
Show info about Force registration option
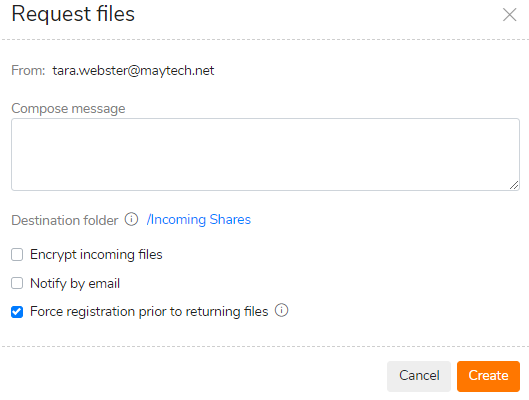[x=281, y=310]
